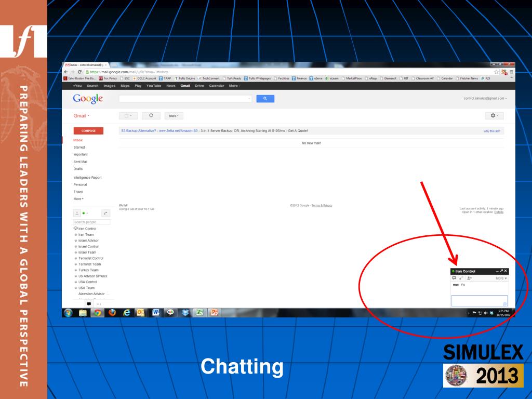Open the control.simulex@gmail.com account menu

485,98
